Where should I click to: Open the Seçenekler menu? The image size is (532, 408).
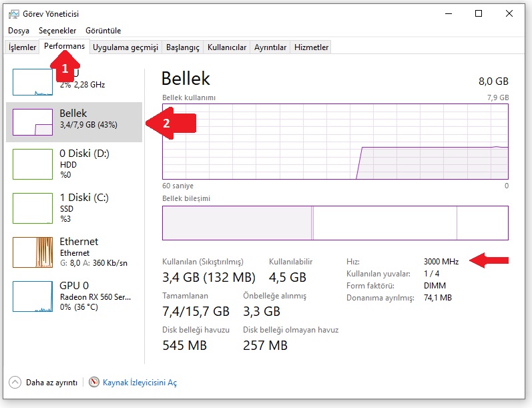(x=57, y=31)
